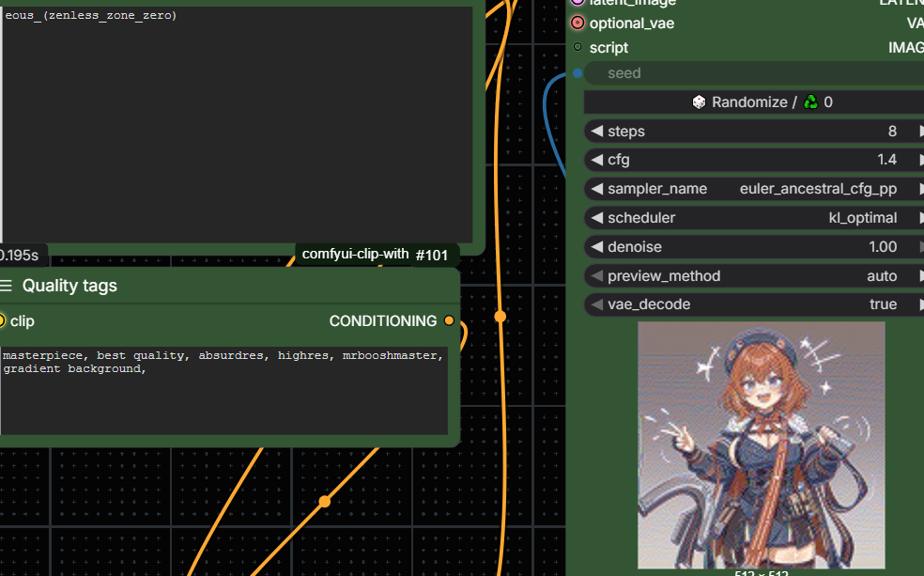Viewport: 924px width, 576px height.
Task: Toggle vae_decode true setting
Action: click(x=754, y=304)
